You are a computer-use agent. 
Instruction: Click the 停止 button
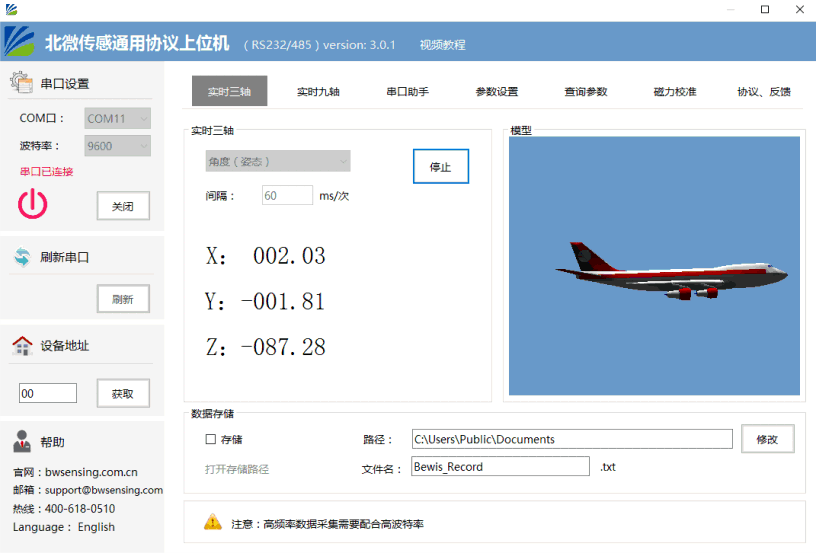point(441,166)
